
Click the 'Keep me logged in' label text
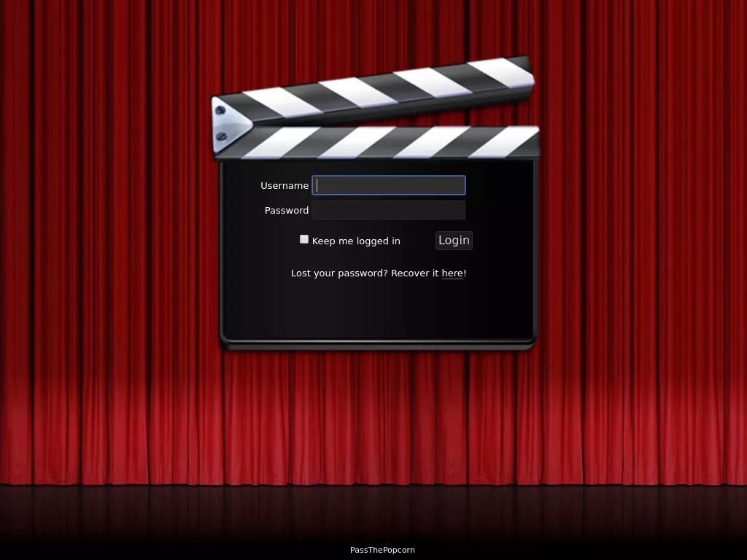(x=356, y=241)
